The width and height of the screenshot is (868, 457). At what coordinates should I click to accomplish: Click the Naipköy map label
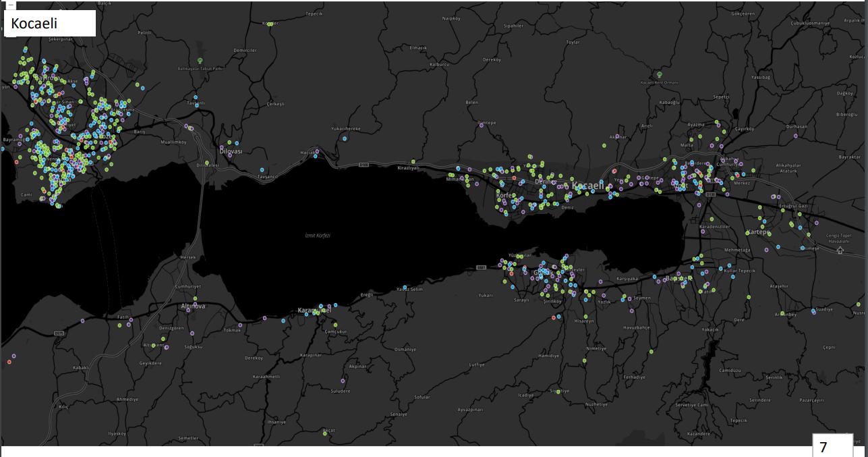click(x=451, y=18)
